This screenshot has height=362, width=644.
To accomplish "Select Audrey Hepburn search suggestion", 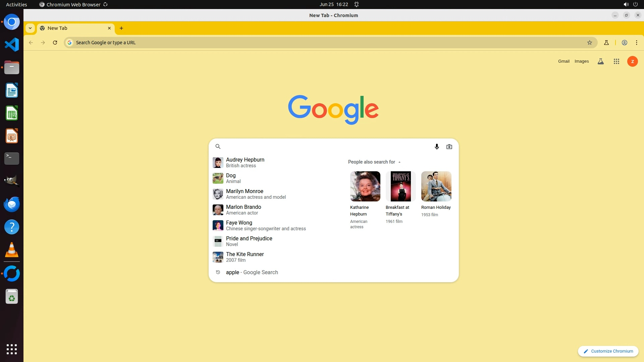I will (x=245, y=162).
